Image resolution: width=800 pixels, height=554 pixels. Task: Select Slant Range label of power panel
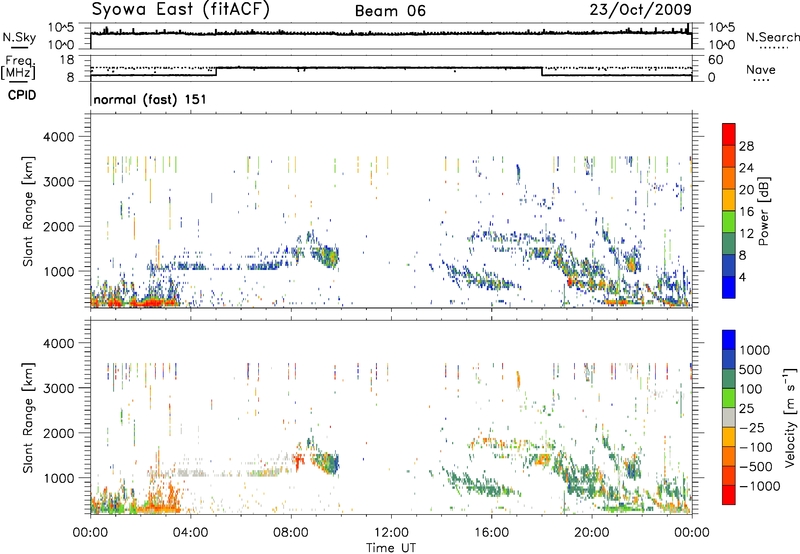pyautogui.click(x=28, y=211)
